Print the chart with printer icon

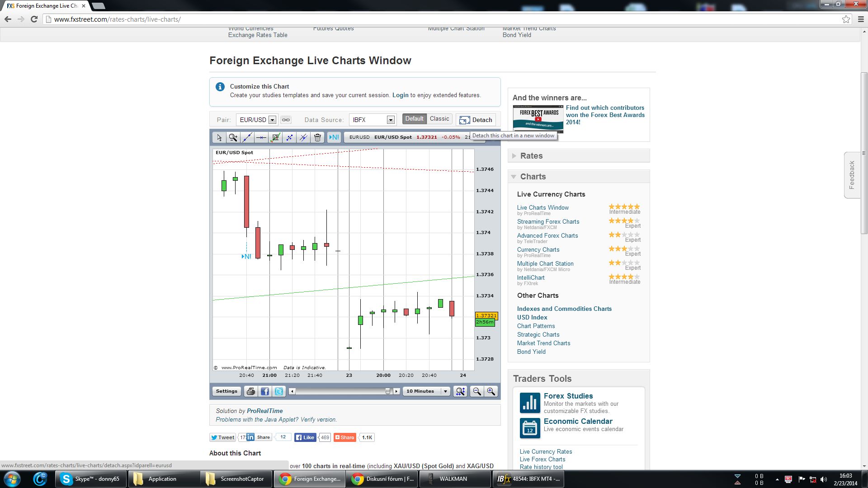coord(251,391)
